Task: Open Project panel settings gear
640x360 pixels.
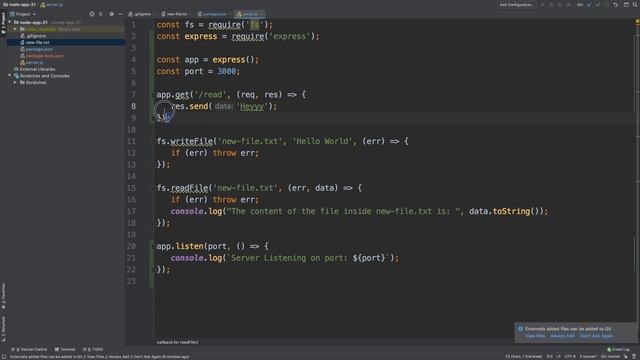Action: [x=111, y=14]
